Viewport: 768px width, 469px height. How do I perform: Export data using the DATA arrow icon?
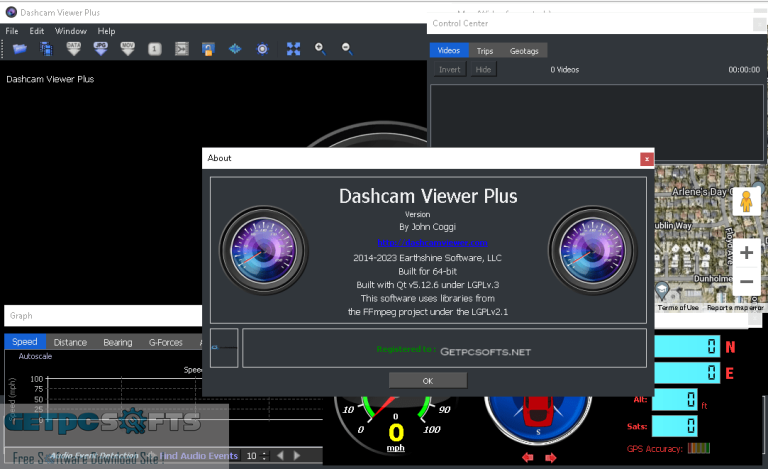[x=73, y=48]
